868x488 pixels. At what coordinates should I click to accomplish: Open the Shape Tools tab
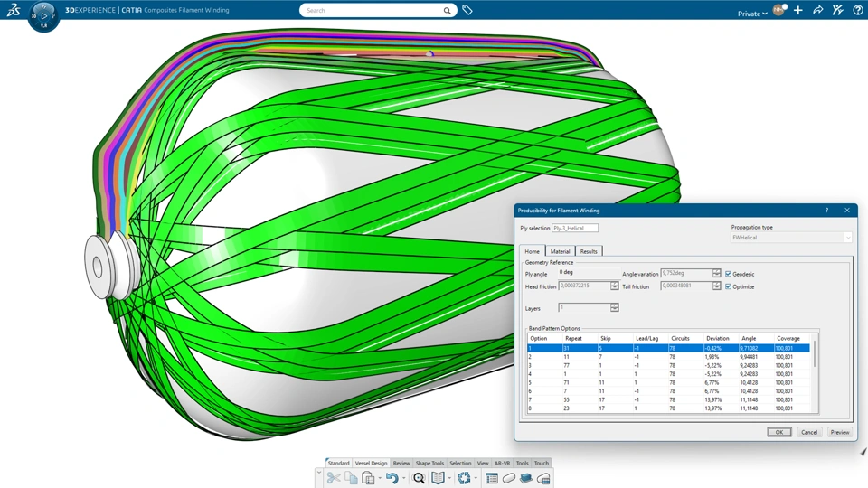tap(429, 463)
